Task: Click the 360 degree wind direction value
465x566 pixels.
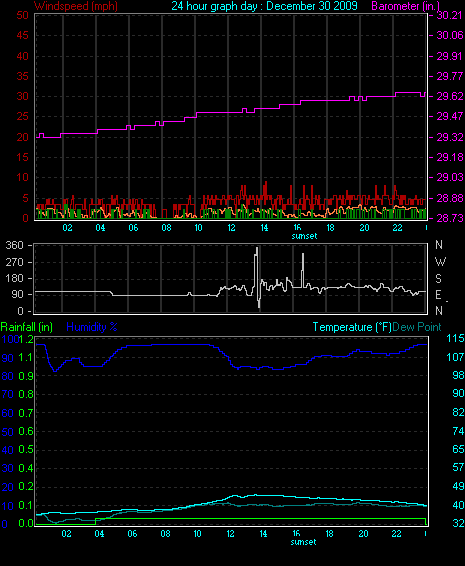Action: 14,245
